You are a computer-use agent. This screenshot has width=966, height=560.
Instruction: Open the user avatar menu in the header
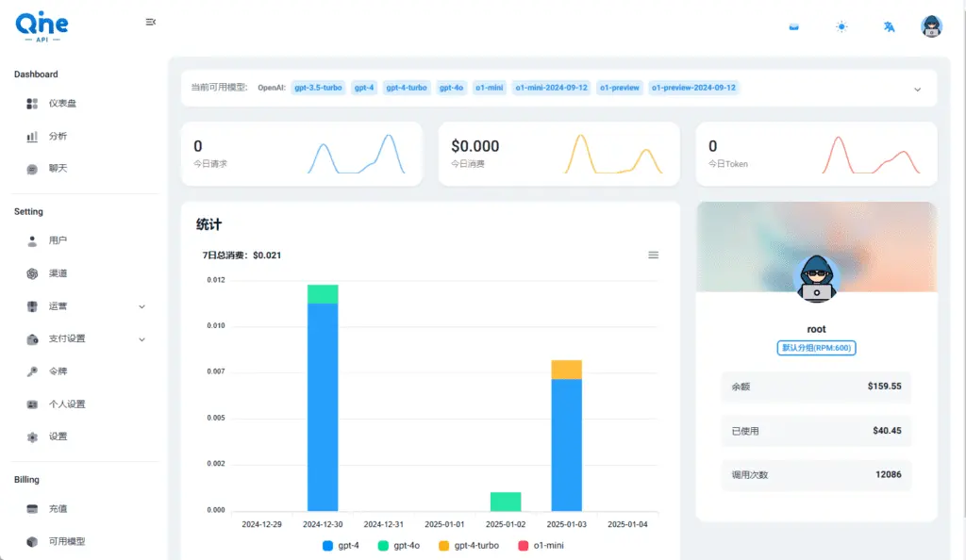pyautogui.click(x=931, y=25)
